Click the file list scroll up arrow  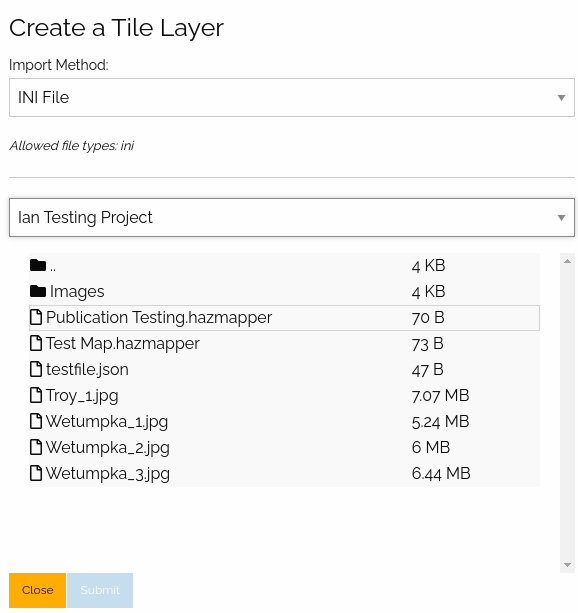tap(567, 261)
